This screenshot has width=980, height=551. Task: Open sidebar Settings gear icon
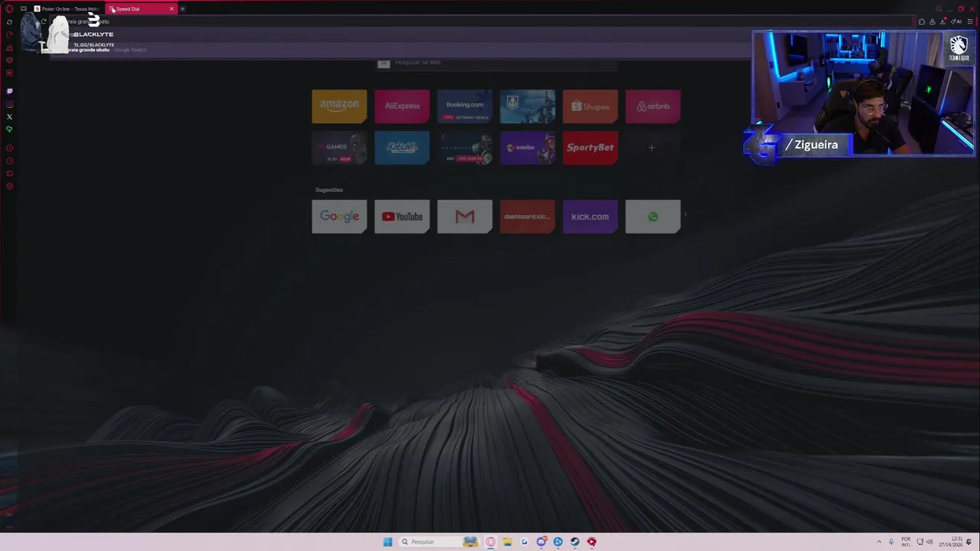click(x=9, y=186)
